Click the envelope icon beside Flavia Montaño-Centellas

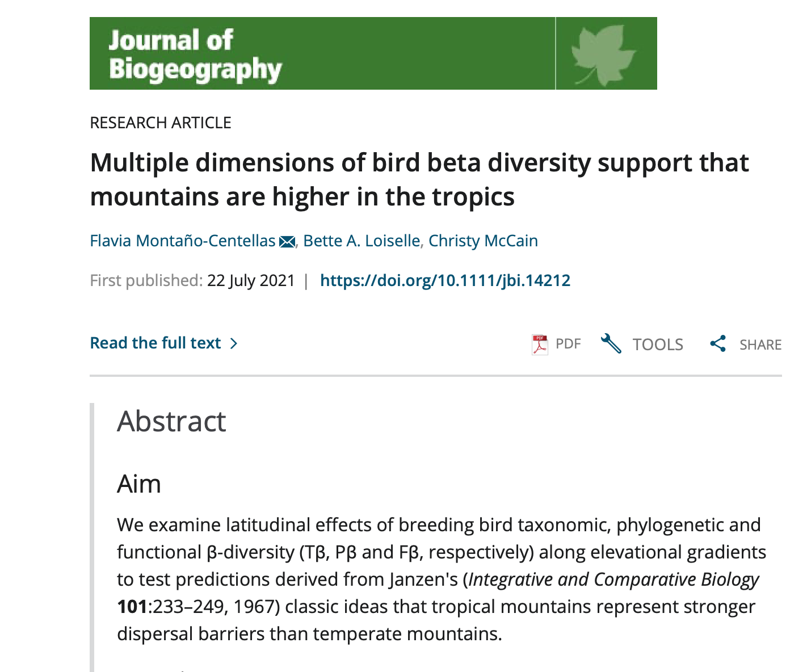pyautogui.click(x=287, y=242)
